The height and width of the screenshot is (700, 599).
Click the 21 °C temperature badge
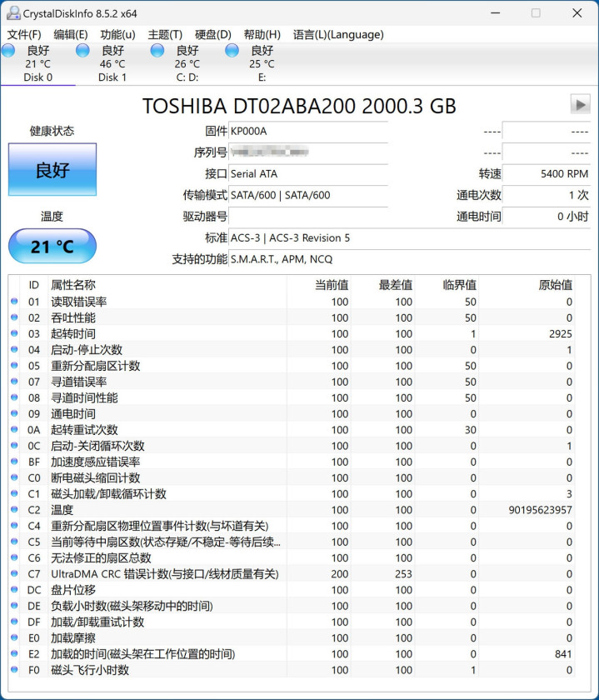pos(52,247)
